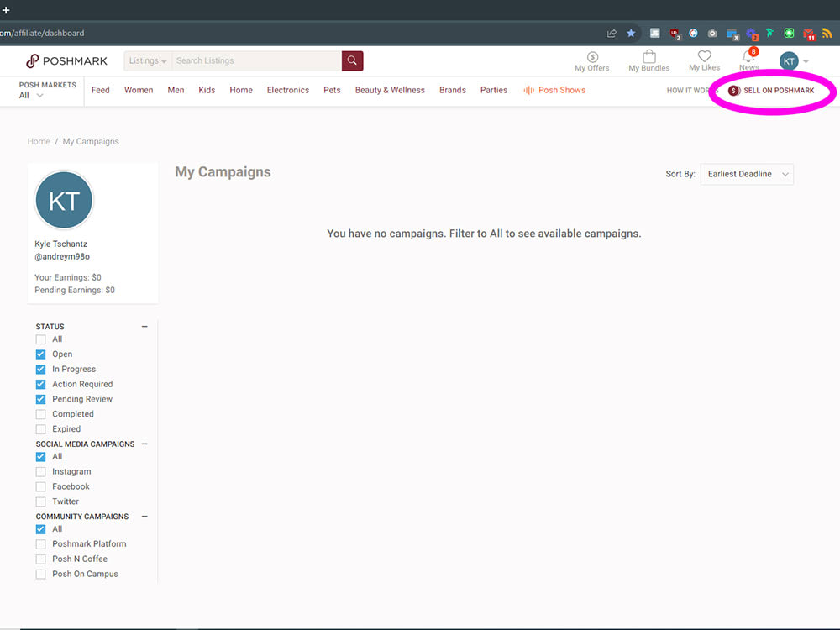This screenshot has width=840, height=630.
Task: Check the Completed status checkbox
Action: (40, 415)
